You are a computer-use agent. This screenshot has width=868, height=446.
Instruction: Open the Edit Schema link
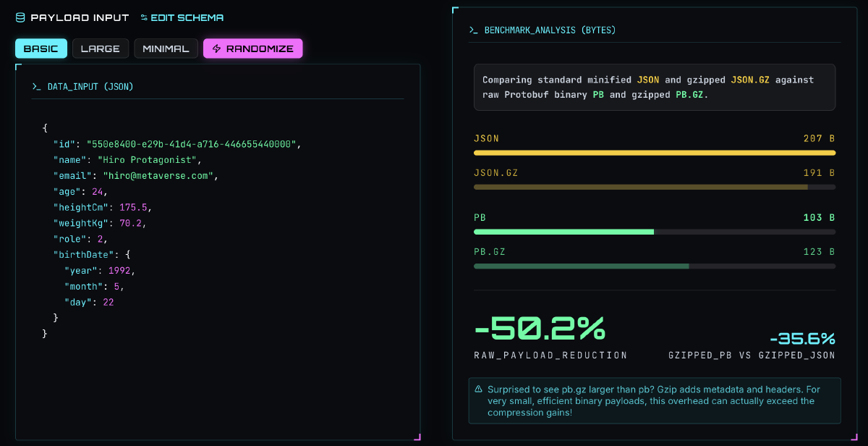point(182,17)
